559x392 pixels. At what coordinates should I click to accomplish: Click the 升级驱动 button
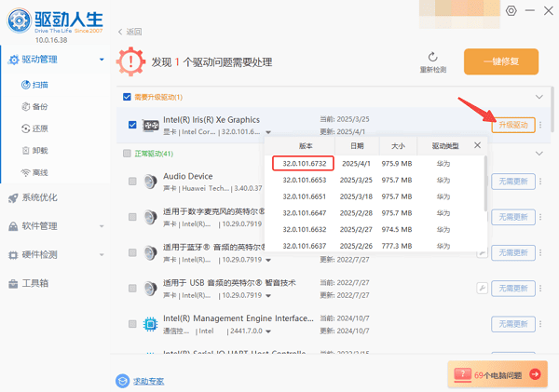pos(513,125)
